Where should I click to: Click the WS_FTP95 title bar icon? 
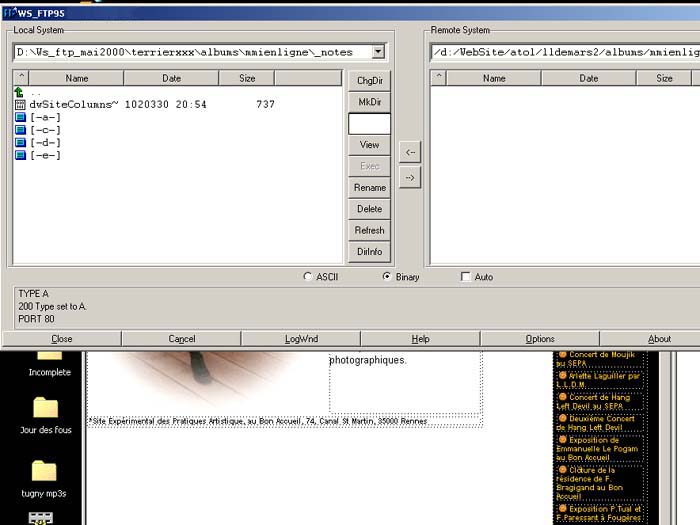coord(10,13)
